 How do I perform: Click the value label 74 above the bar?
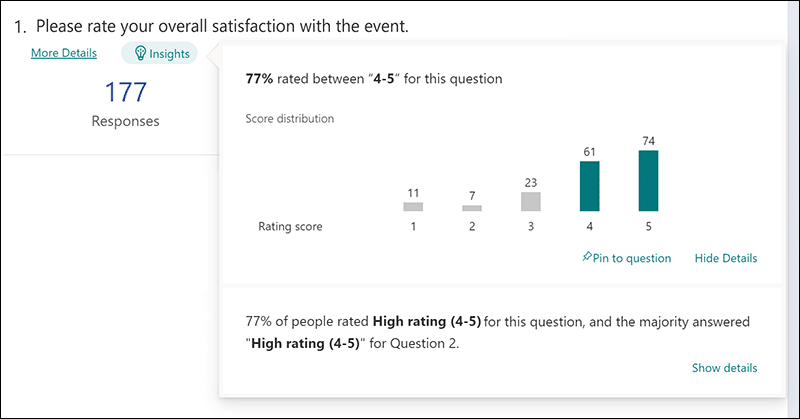(648, 141)
